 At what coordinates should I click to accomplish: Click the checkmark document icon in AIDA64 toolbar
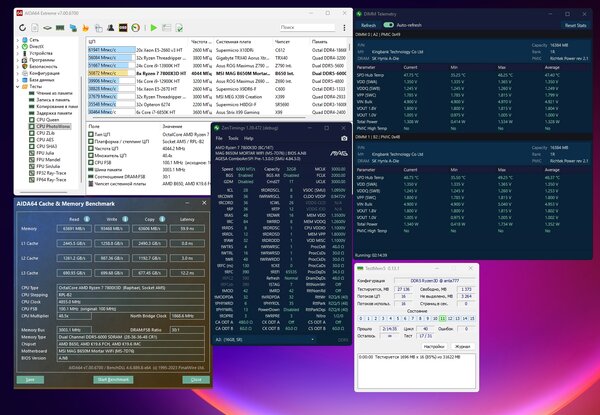click(x=179, y=28)
